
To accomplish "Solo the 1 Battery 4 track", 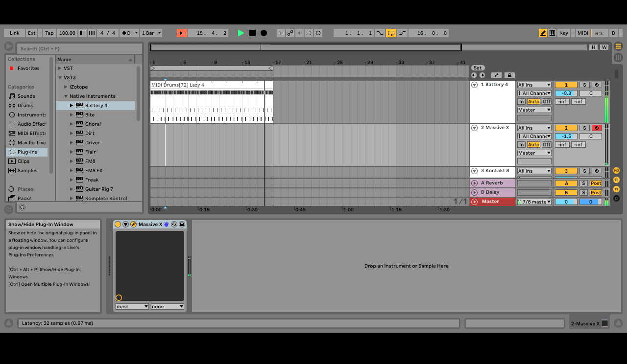I will click(x=584, y=85).
